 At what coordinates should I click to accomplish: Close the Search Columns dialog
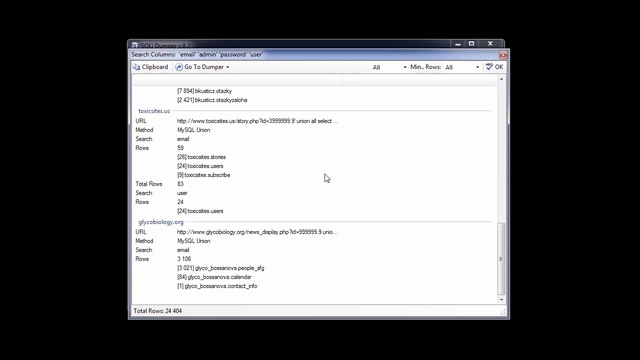tap(503, 55)
